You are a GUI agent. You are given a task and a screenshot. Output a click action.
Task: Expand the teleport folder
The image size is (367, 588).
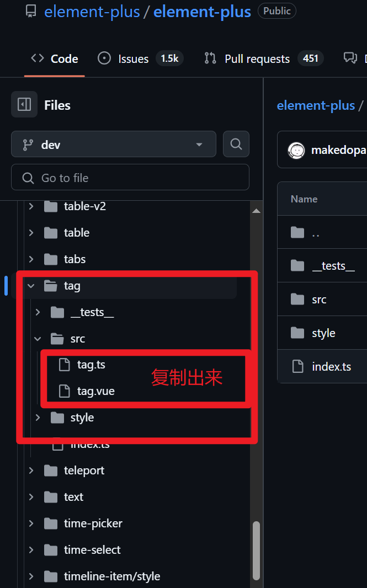[x=31, y=471]
